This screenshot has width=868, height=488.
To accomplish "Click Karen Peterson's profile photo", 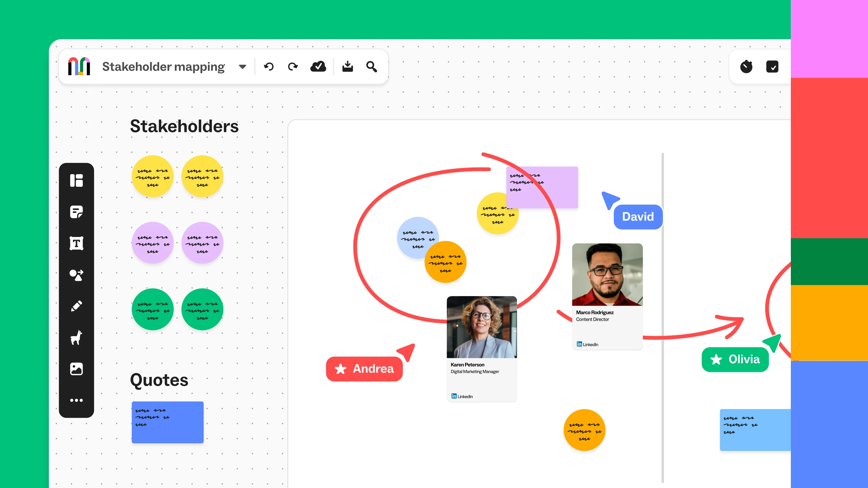I will (482, 327).
